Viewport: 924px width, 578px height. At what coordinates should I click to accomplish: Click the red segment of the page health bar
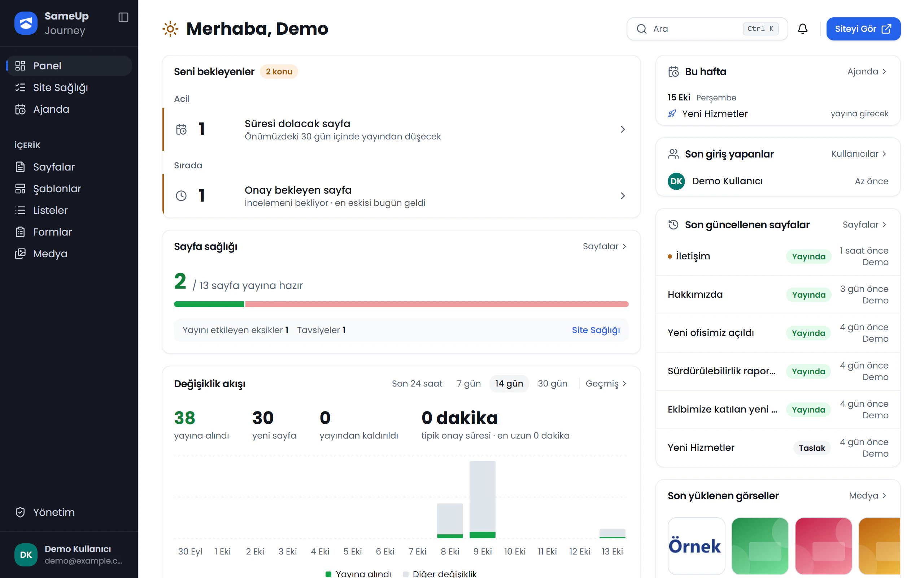437,304
